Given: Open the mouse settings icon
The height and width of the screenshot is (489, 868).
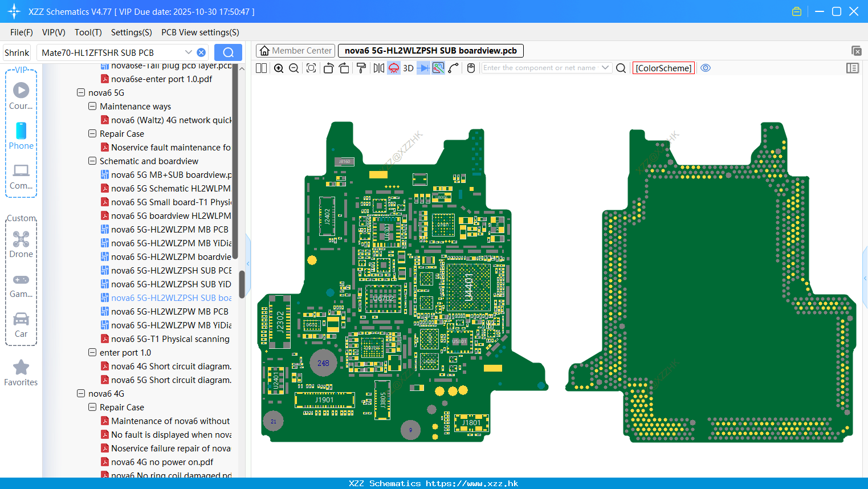Looking at the screenshot, I should [471, 68].
